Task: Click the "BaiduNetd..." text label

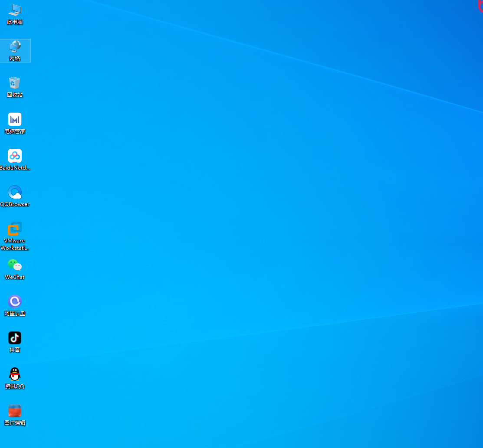Action: click(x=15, y=168)
